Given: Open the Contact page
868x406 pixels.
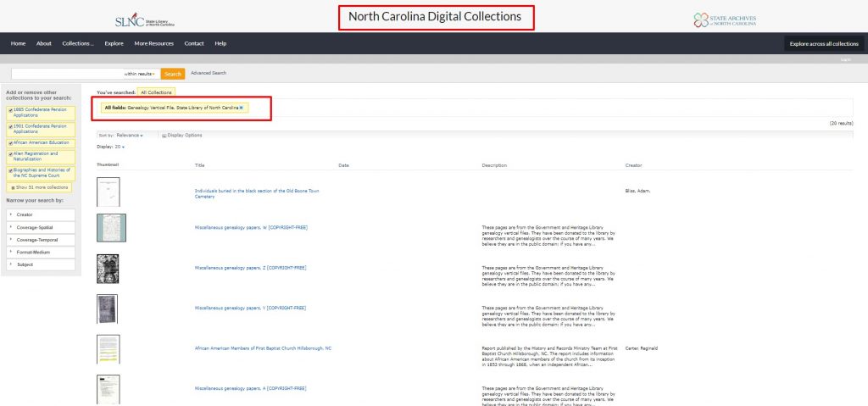Looking at the screenshot, I should pyautogui.click(x=194, y=43).
